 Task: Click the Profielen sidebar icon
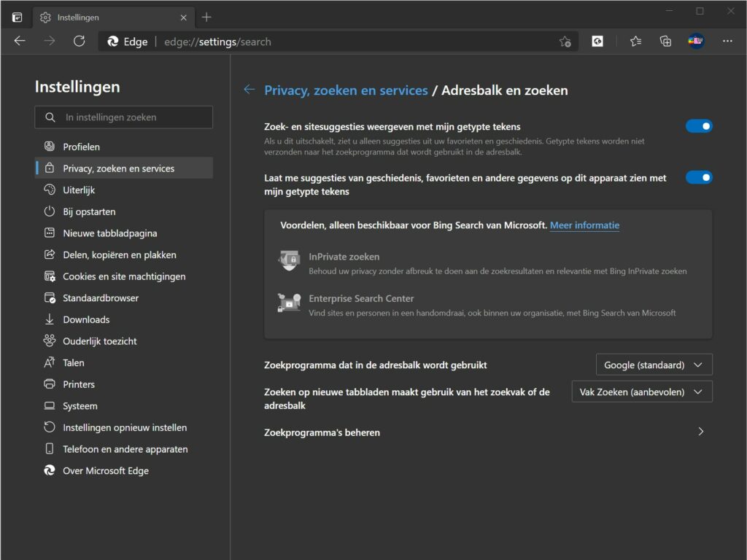[x=50, y=146]
